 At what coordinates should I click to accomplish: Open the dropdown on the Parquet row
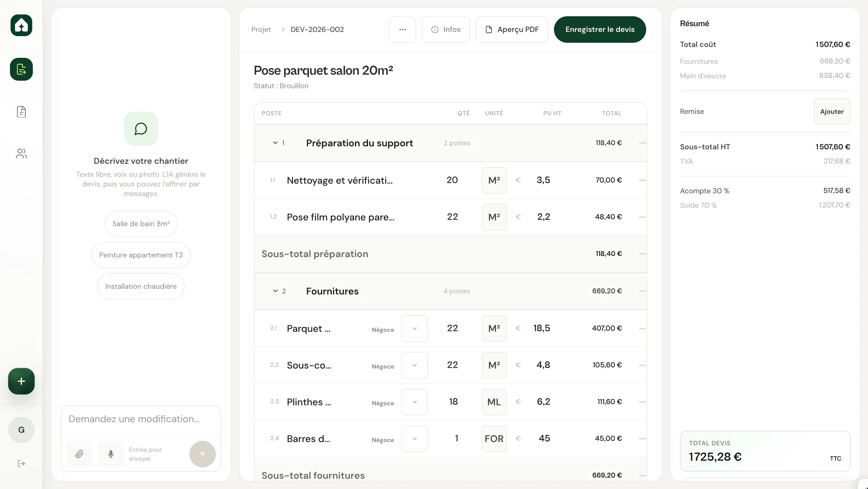pyautogui.click(x=414, y=329)
